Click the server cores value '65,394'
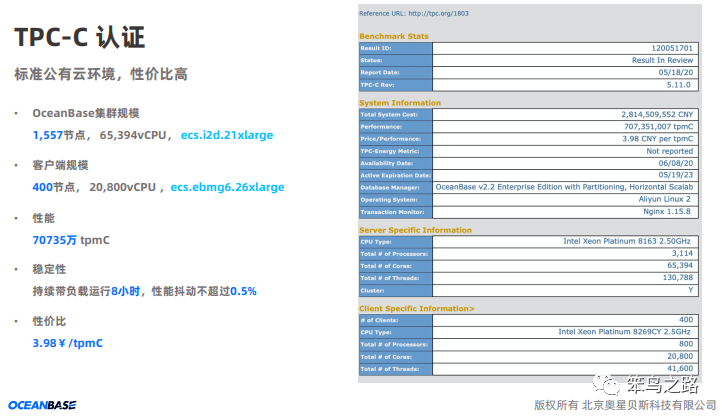Screen dimensions: 722x417 (x=680, y=266)
